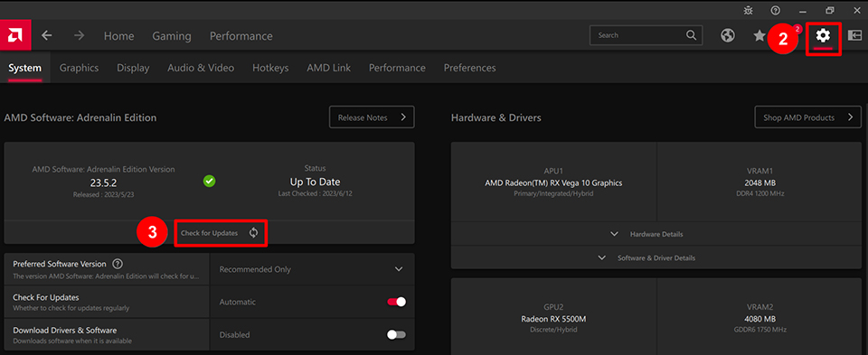Screen dimensions: 868x355
Task: Open the help question mark in title bar
Action: click(776, 10)
